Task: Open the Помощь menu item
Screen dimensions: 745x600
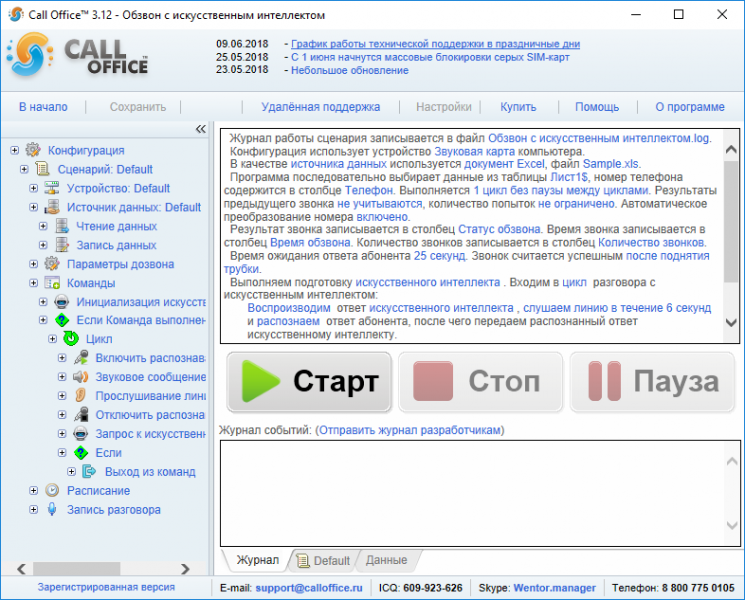Action: tap(597, 107)
